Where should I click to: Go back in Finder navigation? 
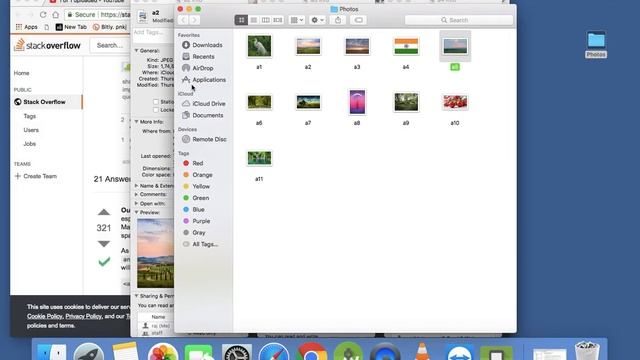[x=183, y=20]
